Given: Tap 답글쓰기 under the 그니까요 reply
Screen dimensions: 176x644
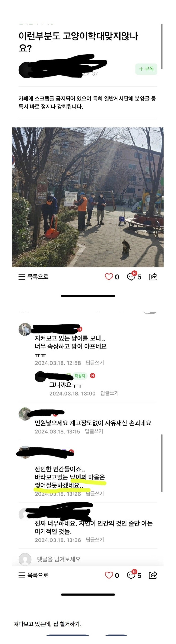Looking at the screenshot, I should click(x=109, y=393).
